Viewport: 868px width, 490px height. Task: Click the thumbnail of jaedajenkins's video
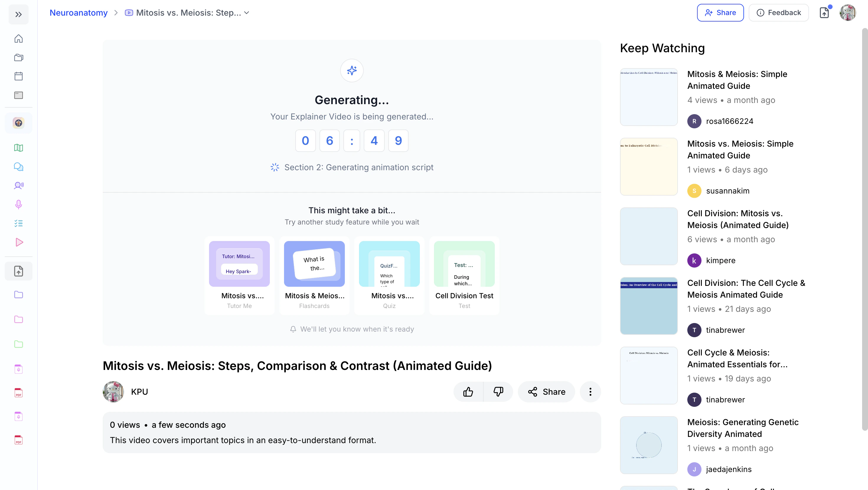[649, 445]
